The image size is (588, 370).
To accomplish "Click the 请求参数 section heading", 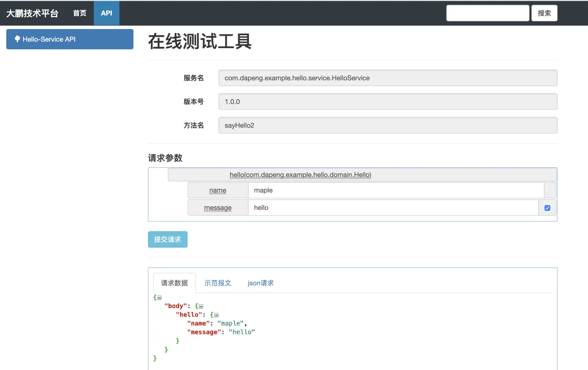I will [165, 158].
